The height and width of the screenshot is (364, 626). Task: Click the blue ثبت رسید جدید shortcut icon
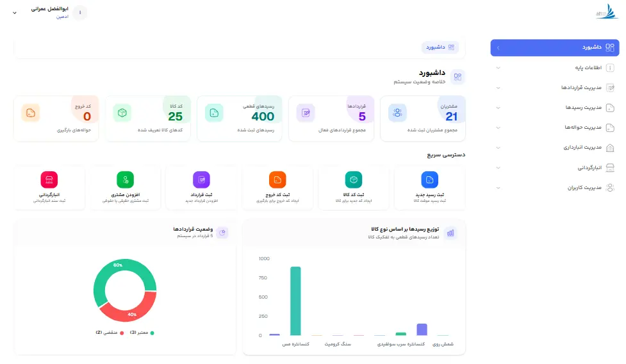pos(429,179)
